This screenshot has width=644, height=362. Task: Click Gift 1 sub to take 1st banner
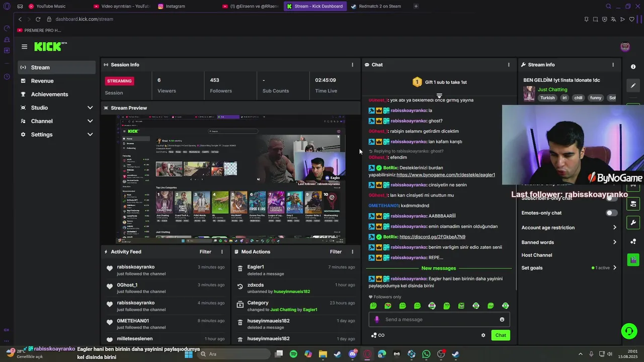point(439,82)
